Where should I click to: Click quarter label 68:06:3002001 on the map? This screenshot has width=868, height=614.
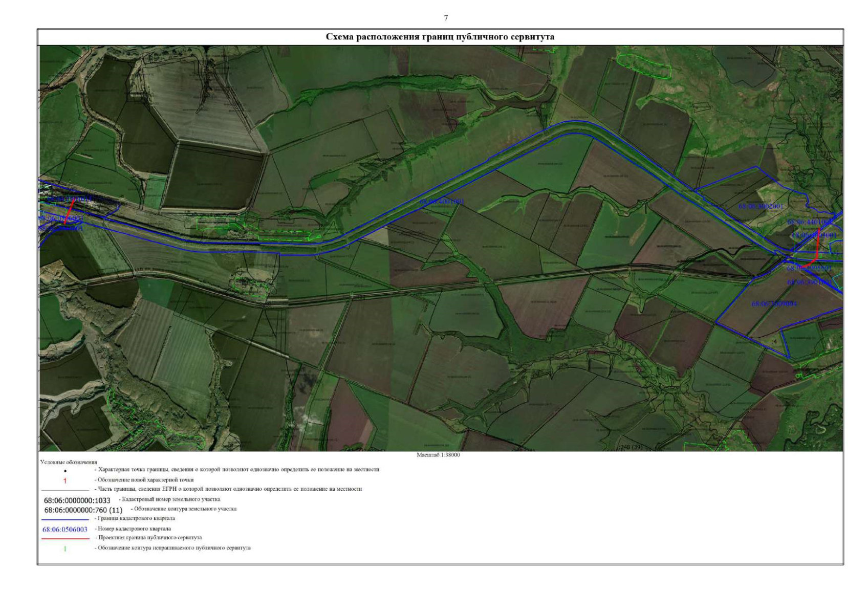761,207
